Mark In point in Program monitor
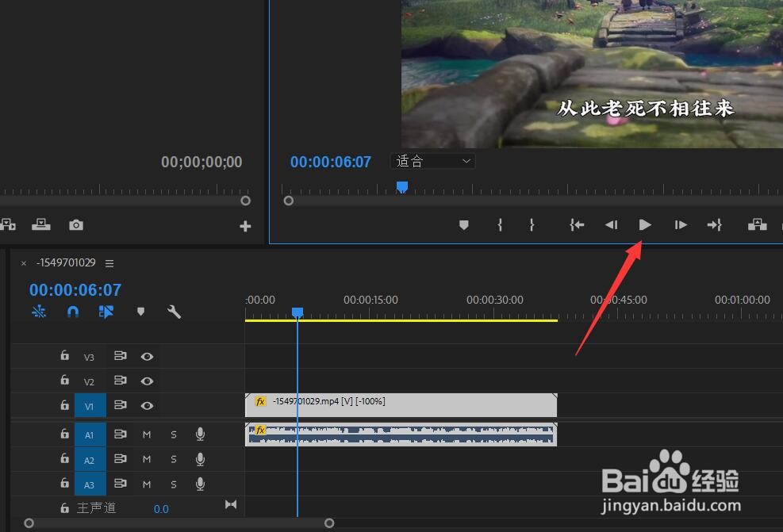The height and width of the screenshot is (532, 783). pos(500,225)
